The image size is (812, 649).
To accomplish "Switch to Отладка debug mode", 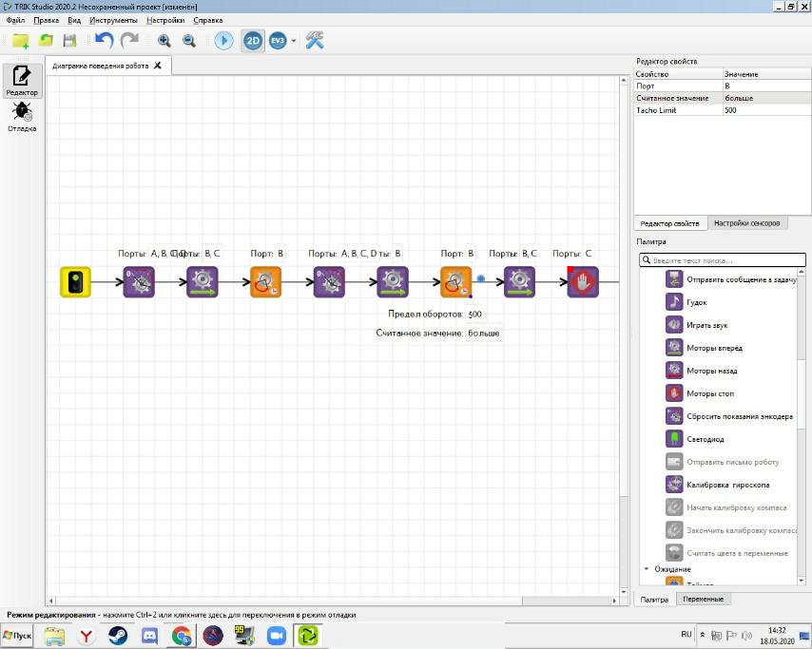I will [x=22, y=118].
